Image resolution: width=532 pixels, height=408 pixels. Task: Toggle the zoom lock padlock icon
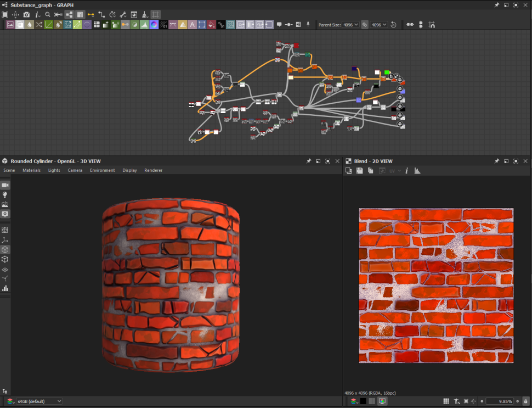click(x=526, y=401)
